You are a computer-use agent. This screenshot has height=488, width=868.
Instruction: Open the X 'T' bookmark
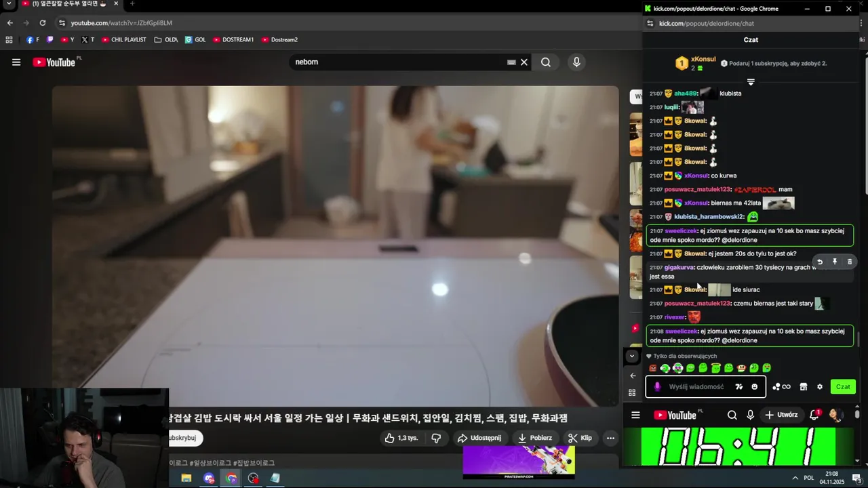coord(87,40)
